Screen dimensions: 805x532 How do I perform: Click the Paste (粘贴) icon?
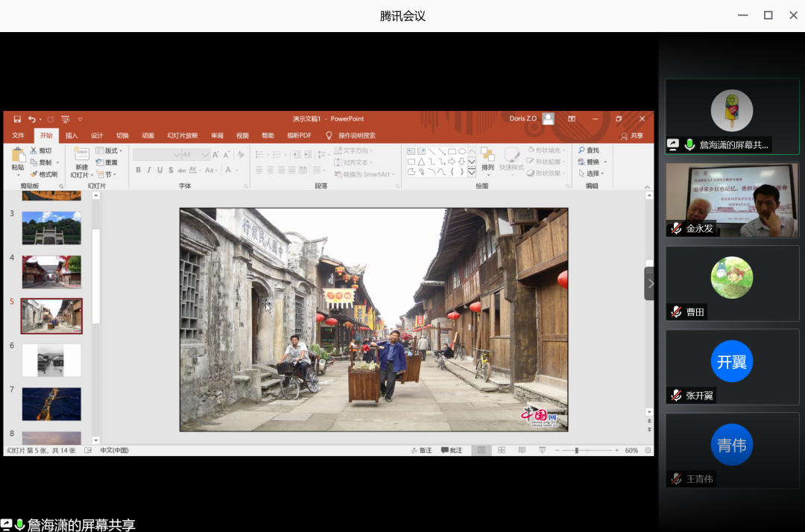(x=17, y=156)
